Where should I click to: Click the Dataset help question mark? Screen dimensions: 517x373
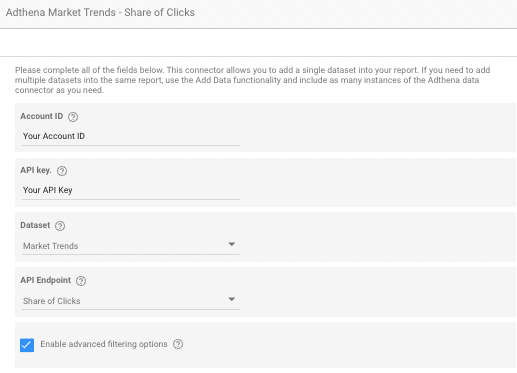[60, 226]
